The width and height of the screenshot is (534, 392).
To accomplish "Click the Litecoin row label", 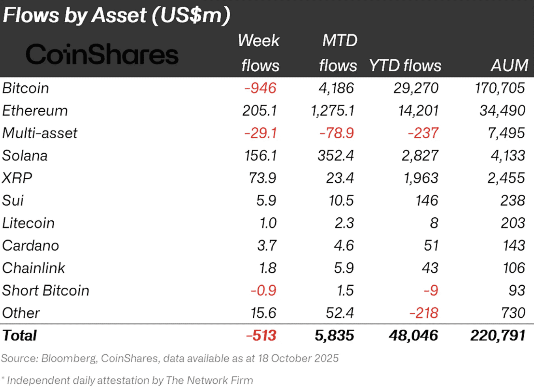I will click(28, 223).
